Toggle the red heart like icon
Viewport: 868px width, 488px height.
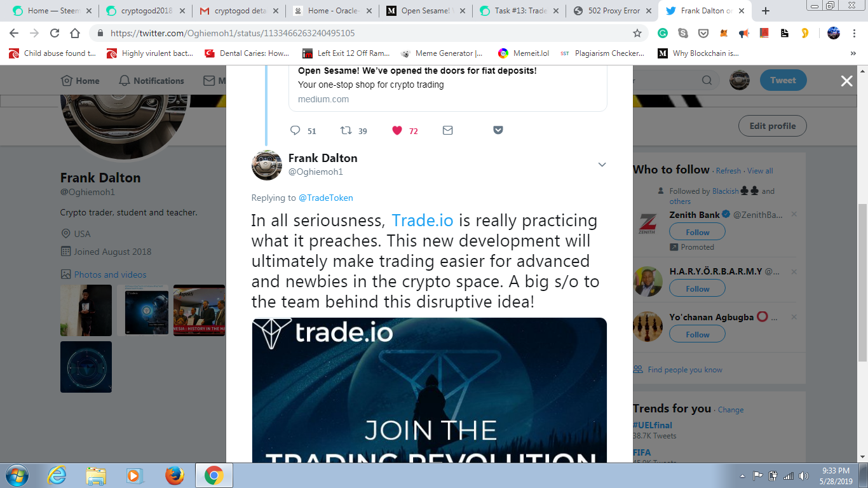397,130
